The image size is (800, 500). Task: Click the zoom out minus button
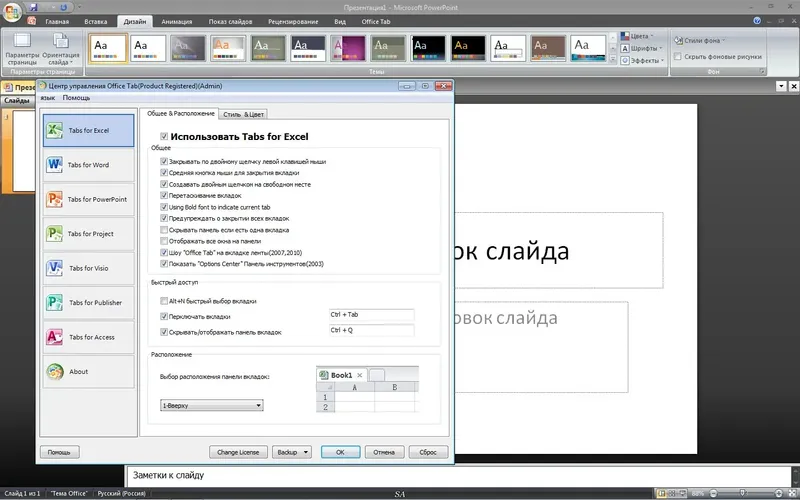(713, 493)
